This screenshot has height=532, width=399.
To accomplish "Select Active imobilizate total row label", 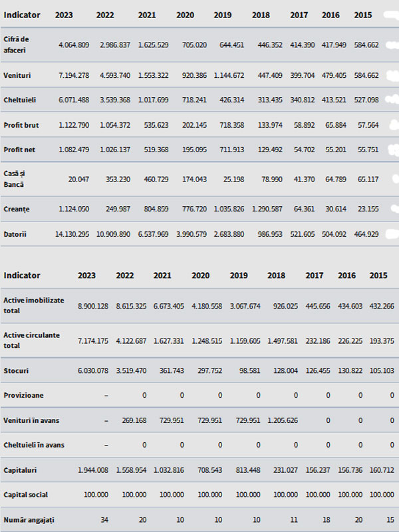I will tap(34, 305).
